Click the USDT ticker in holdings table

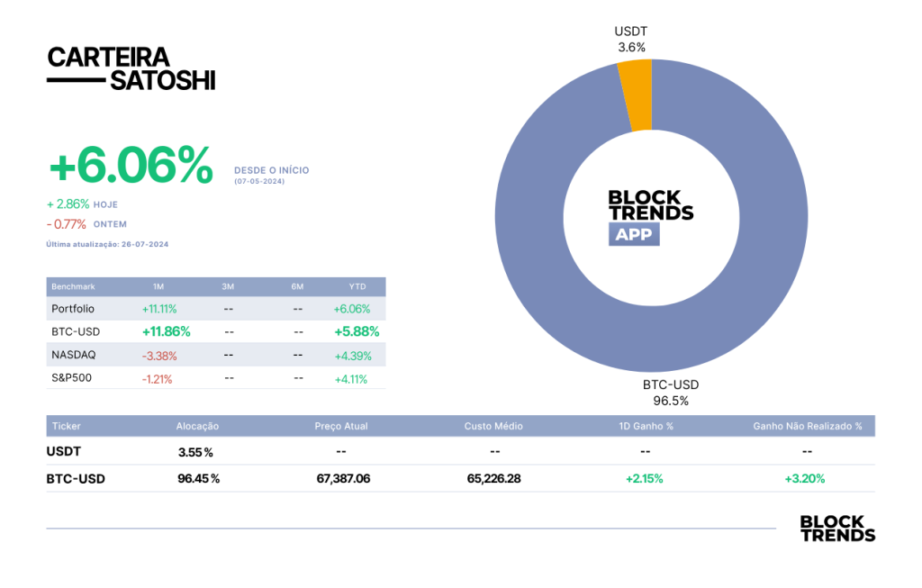(x=64, y=452)
